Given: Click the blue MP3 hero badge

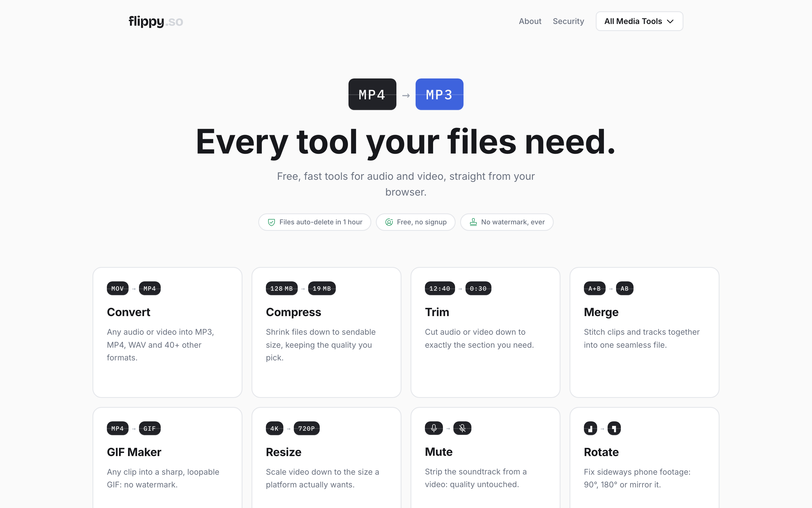Looking at the screenshot, I should tap(439, 94).
